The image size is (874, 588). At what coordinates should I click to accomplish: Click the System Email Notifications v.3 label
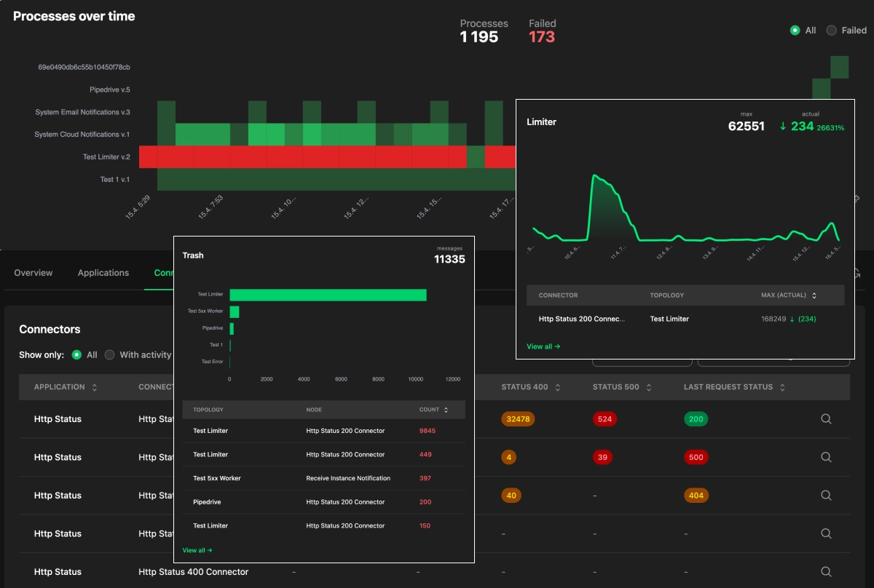click(82, 112)
